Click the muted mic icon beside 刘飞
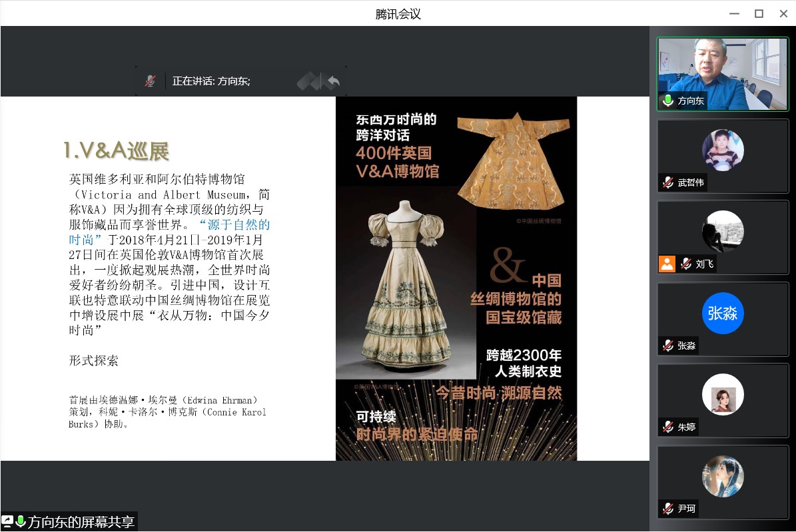Viewport: 796px width, 532px height. (685, 264)
